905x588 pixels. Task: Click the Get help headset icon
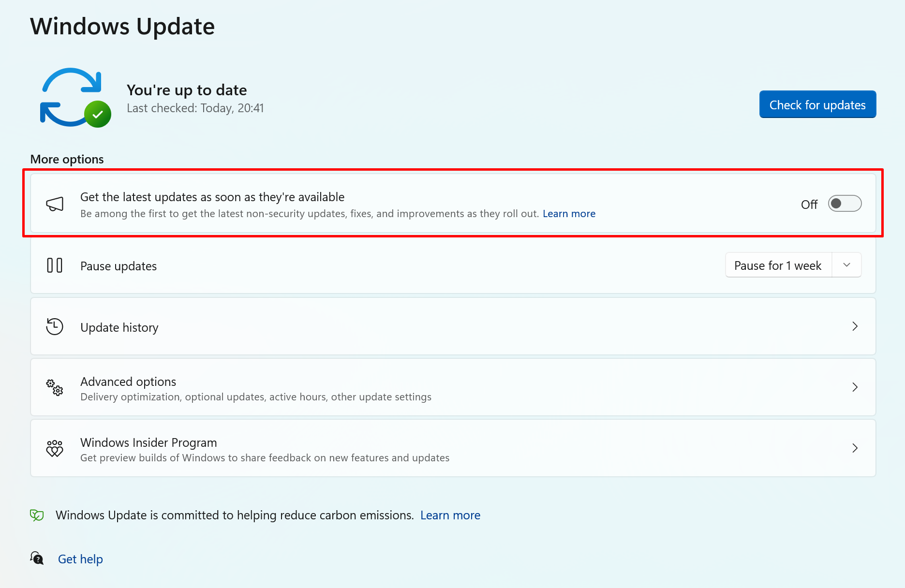(37, 559)
